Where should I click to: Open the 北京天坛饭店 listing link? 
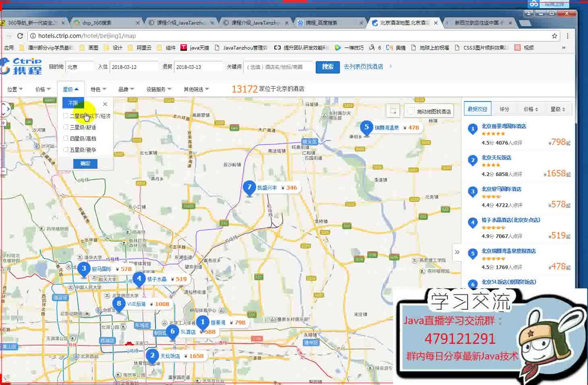(x=496, y=158)
